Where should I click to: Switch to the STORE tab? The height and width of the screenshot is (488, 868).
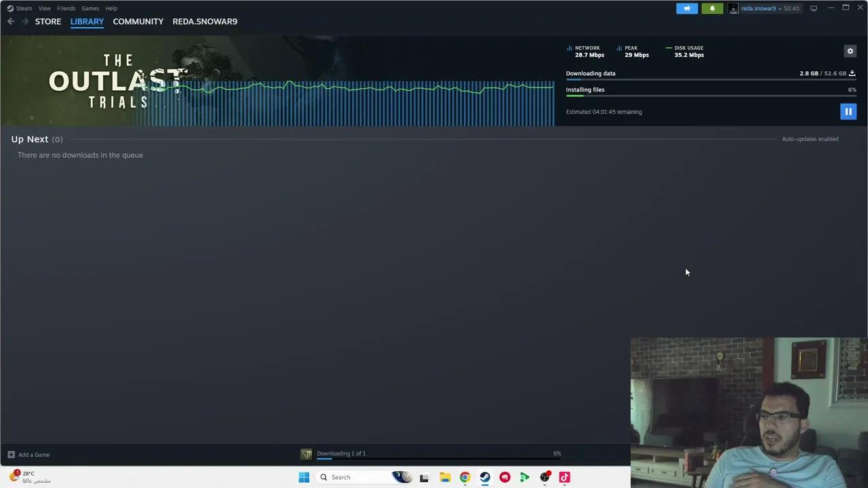(48, 22)
